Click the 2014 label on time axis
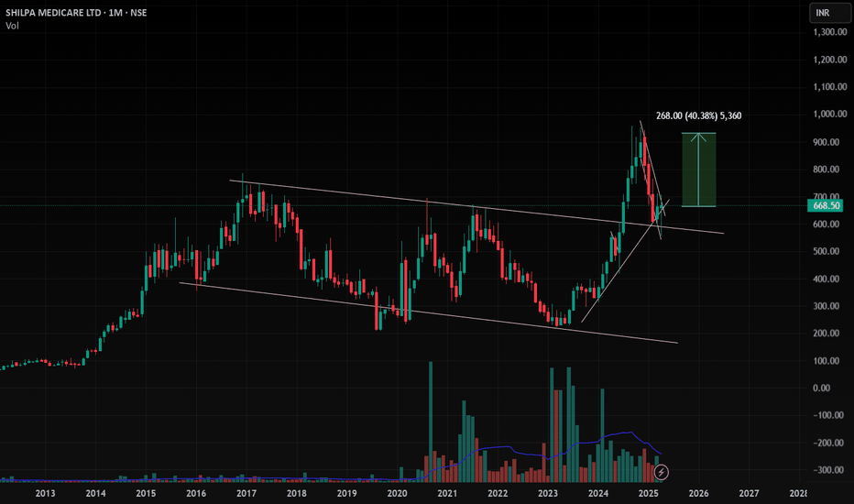The height and width of the screenshot is (504, 854). (x=95, y=493)
